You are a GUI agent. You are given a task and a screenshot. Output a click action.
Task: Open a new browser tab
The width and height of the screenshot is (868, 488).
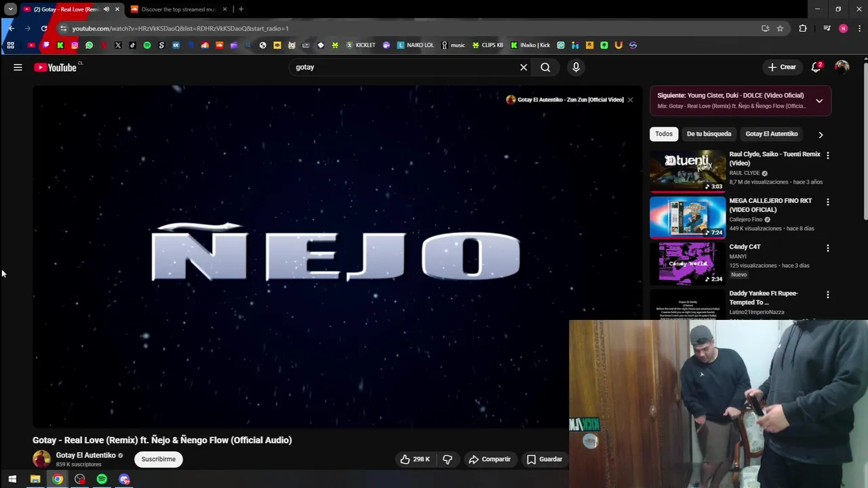pyautogui.click(x=241, y=9)
